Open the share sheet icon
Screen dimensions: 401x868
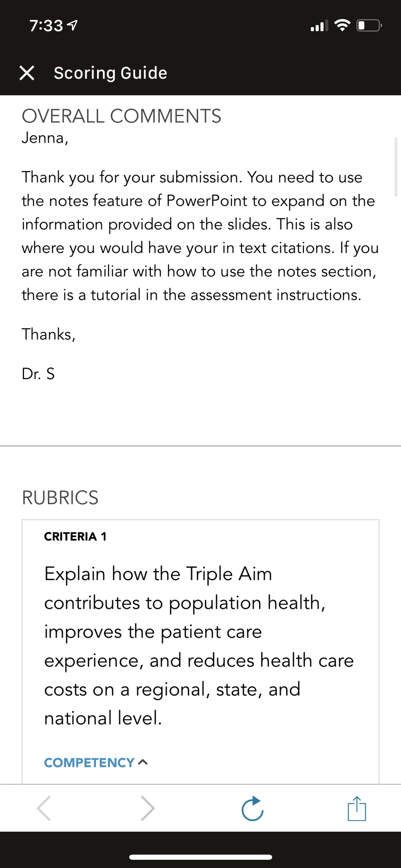pyautogui.click(x=357, y=808)
